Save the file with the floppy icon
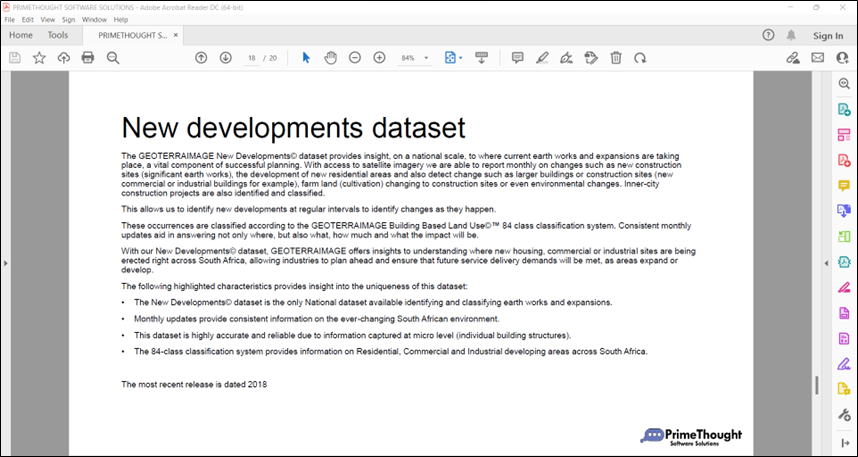 pos(15,57)
